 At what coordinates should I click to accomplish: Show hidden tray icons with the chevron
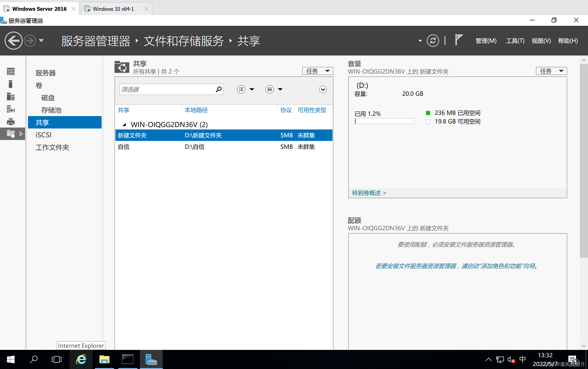pyautogui.click(x=488, y=359)
